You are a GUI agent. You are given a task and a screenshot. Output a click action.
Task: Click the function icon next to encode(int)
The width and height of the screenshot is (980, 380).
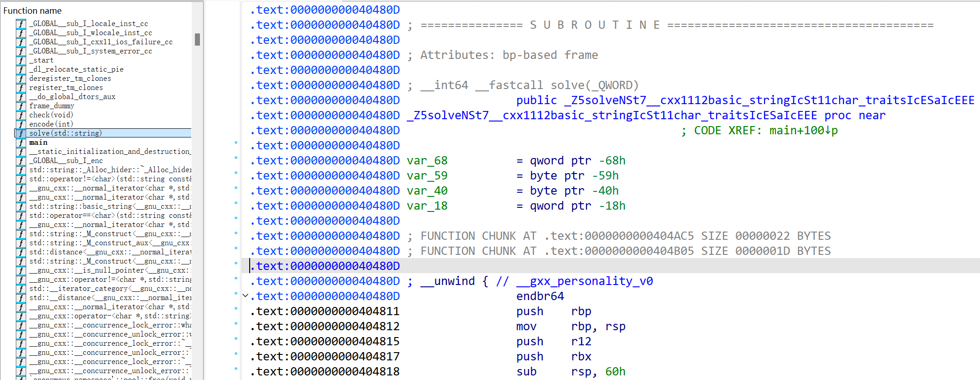[21, 124]
